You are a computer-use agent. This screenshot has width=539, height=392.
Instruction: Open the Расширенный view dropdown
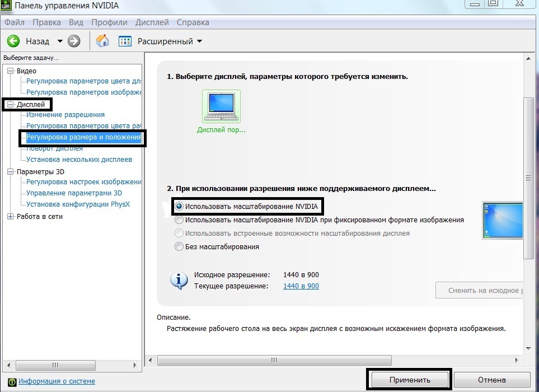coord(199,41)
